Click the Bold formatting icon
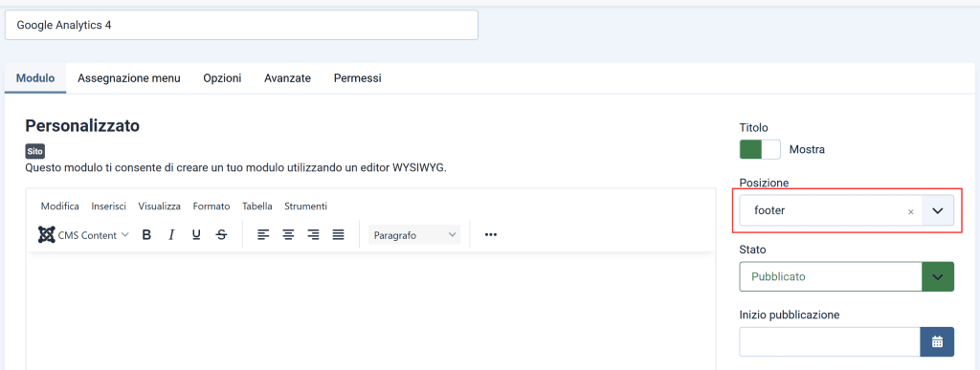980x370 pixels. [146, 235]
